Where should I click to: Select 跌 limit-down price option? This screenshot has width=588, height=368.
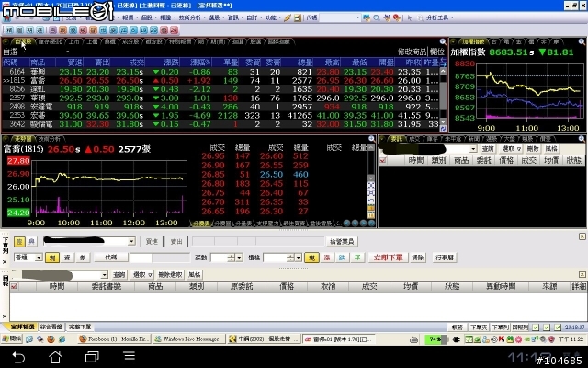pyautogui.click(x=342, y=258)
